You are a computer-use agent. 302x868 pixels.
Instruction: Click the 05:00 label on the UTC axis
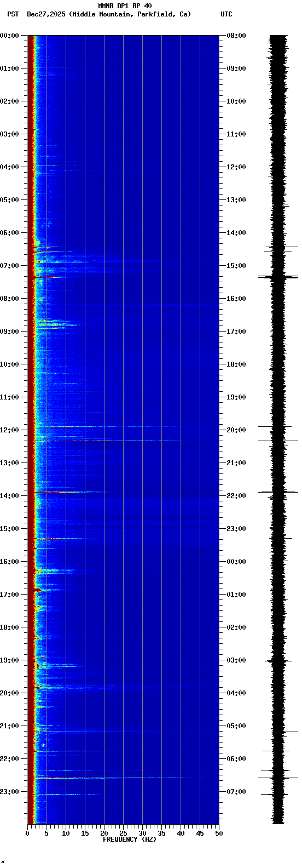pos(236,726)
